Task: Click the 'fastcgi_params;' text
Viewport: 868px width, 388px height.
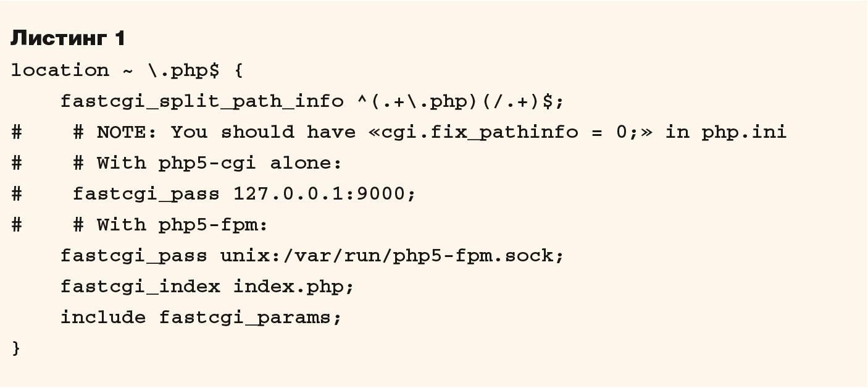Action: 251,318
